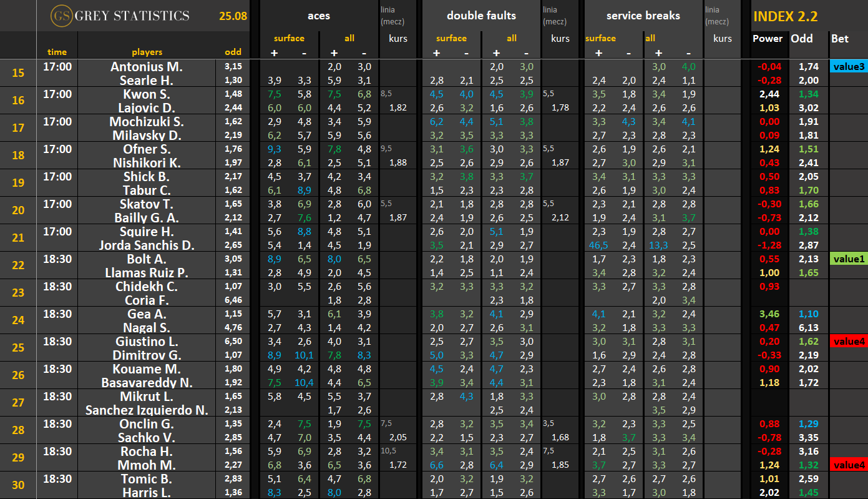Viewport: 868px width, 499px height.
Task: Select row number 18
Action: click(x=18, y=156)
